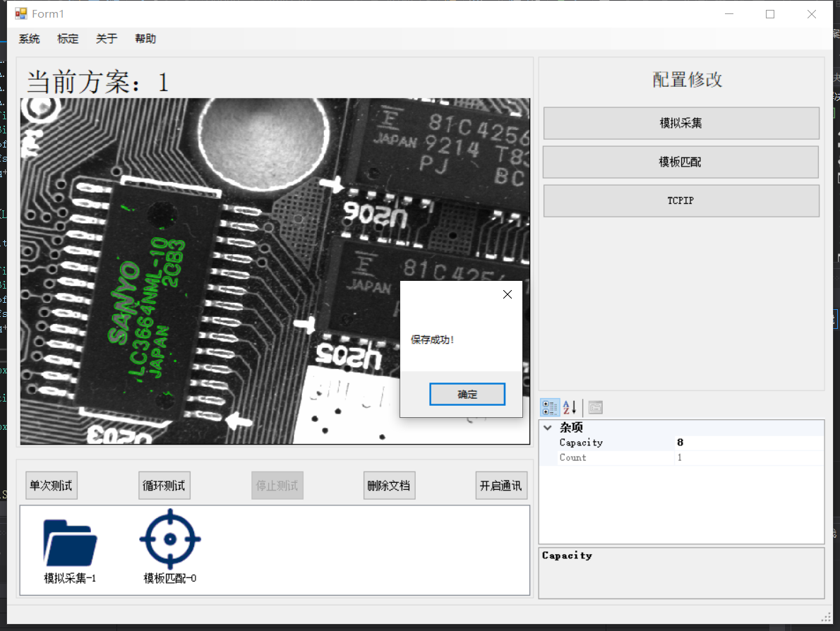840x631 pixels.
Task: Open the property pages icon
Action: coord(595,408)
